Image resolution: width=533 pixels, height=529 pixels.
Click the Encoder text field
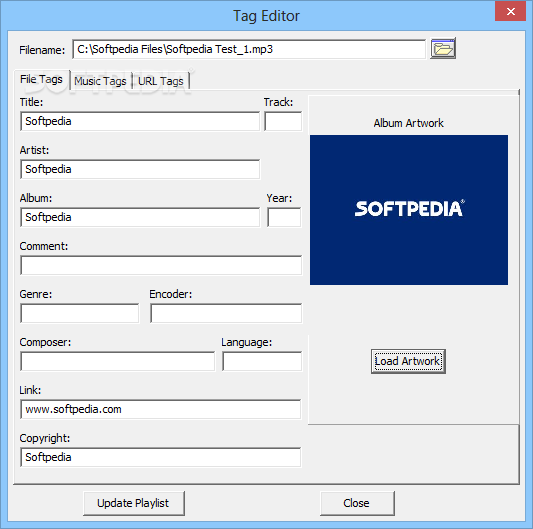click(x=226, y=313)
